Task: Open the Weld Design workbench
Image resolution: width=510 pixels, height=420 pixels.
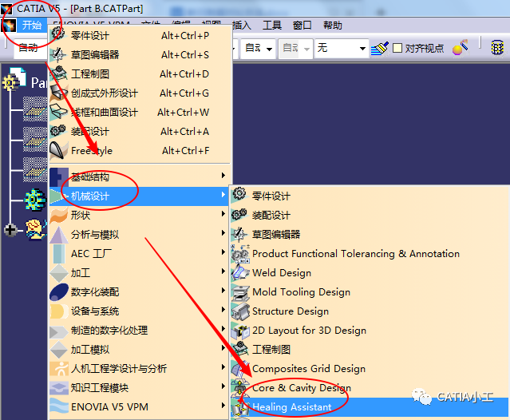Action: pyautogui.click(x=370, y=272)
